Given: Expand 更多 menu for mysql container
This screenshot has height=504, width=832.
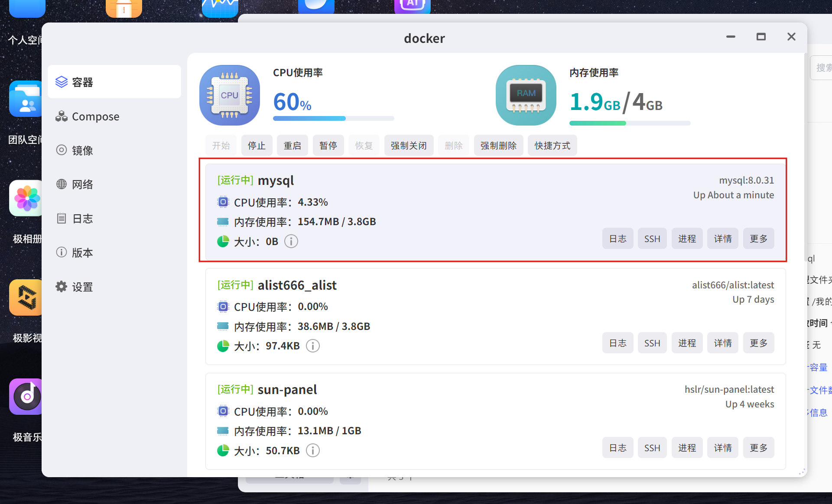Looking at the screenshot, I should pos(758,239).
